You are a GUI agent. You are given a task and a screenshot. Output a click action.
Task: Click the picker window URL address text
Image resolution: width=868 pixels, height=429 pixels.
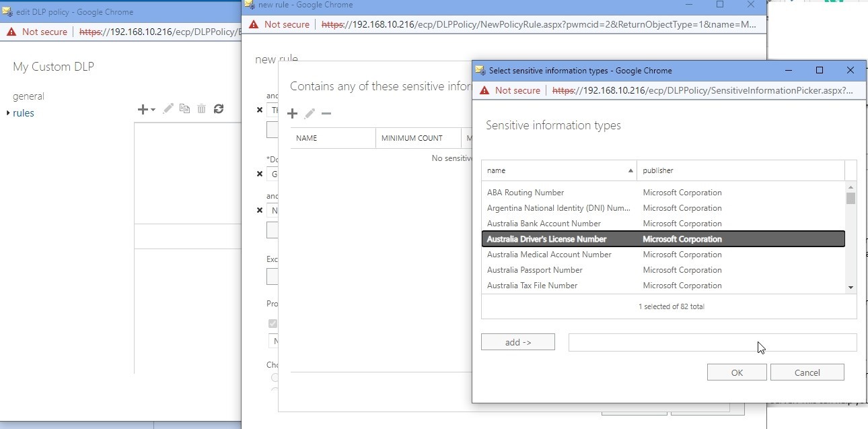coord(702,90)
